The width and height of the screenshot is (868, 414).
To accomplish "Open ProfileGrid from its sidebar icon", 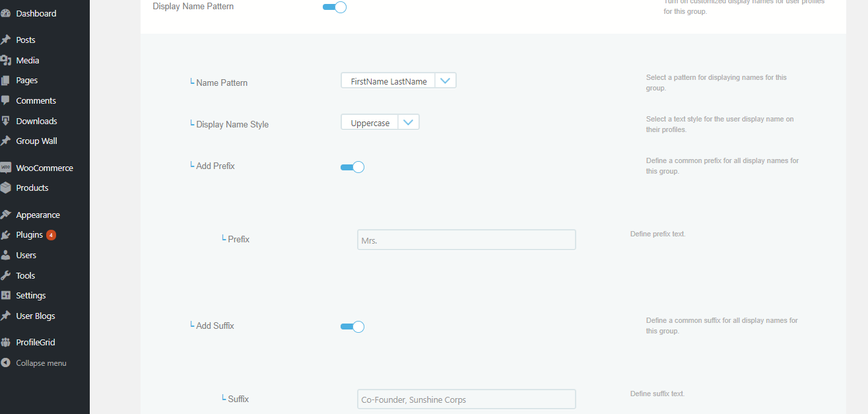I will (x=7, y=341).
